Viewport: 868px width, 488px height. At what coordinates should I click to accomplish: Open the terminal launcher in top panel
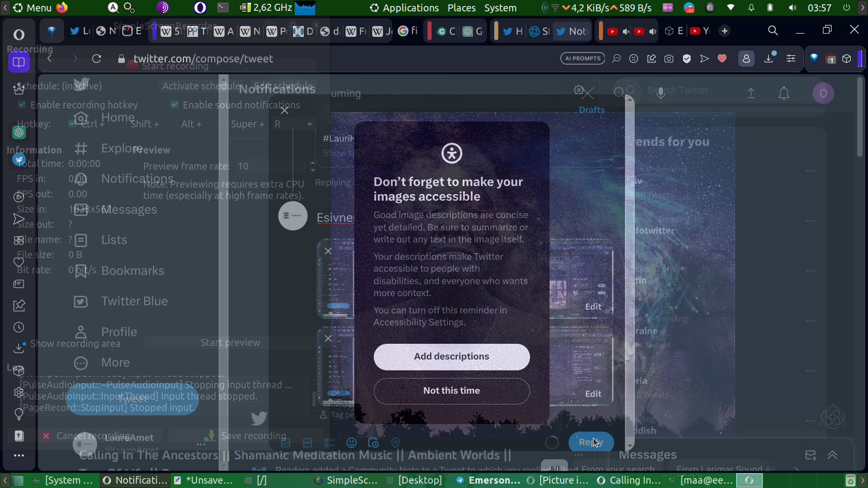pos(223,8)
